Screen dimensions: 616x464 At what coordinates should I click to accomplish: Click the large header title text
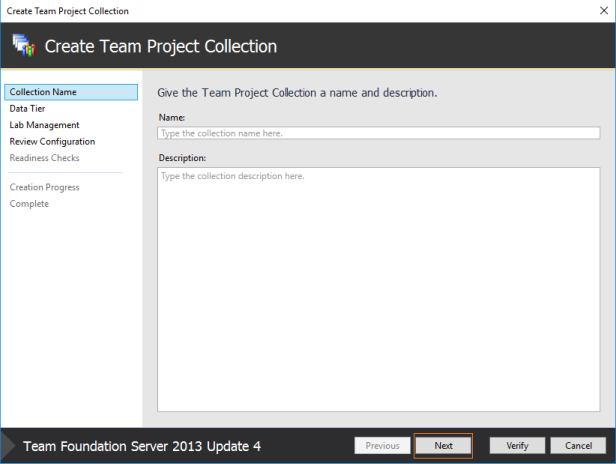(x=161, y=46)
